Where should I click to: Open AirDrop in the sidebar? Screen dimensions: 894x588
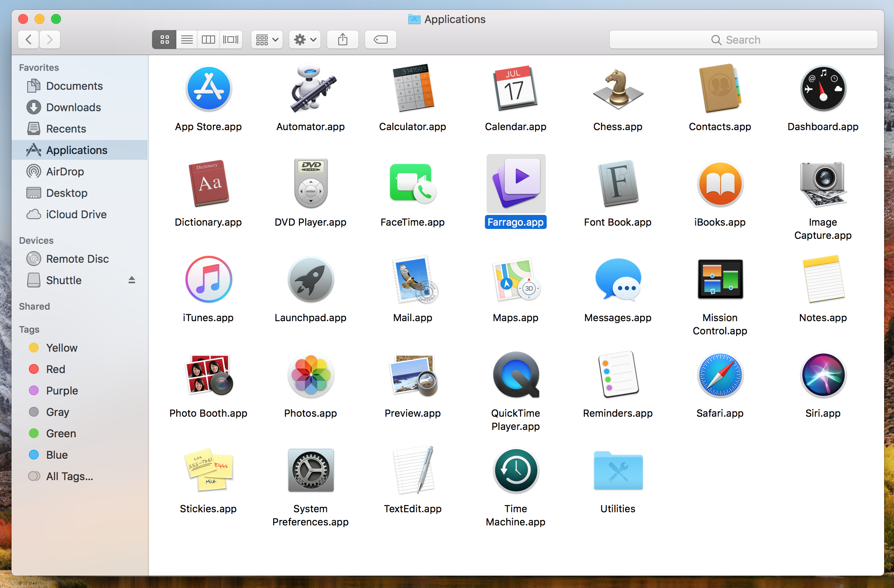click(x=80, y=172)
